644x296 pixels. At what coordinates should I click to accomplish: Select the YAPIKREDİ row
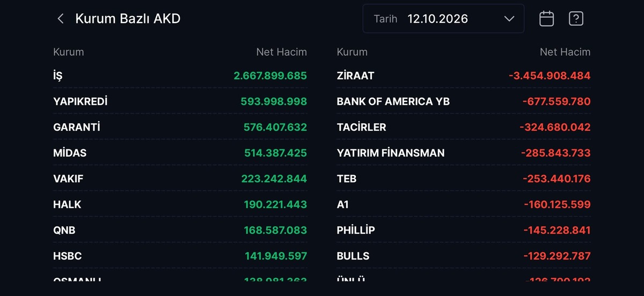click(x=180, y=101)
